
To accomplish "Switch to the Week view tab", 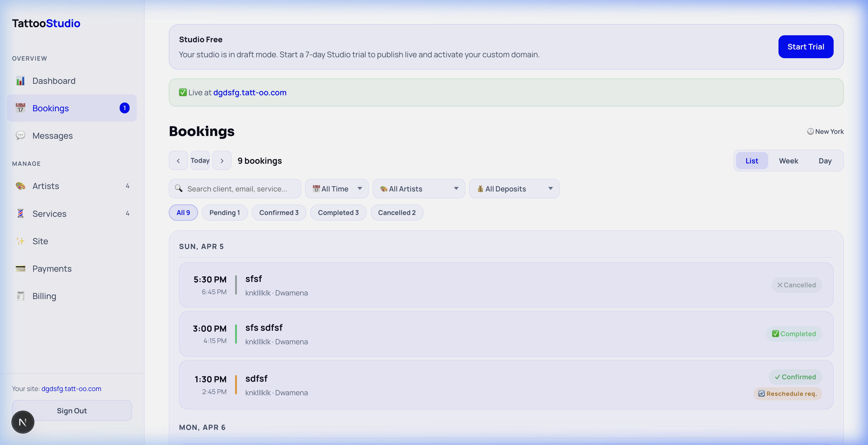I will click(x=788, y=160).
